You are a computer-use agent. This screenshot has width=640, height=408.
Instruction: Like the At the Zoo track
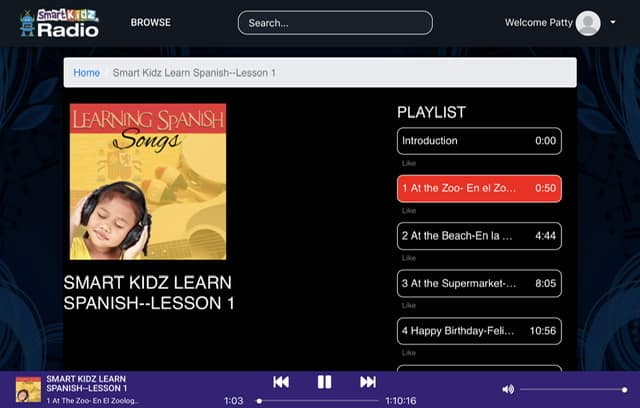click(409, 211)
